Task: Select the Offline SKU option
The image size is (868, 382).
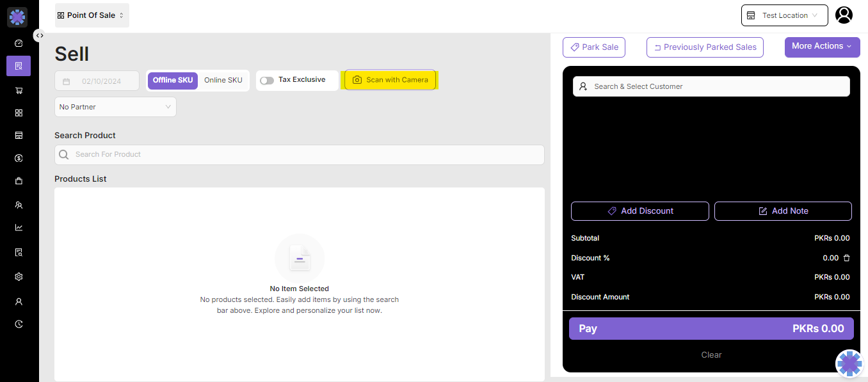Action: point(173,81)
